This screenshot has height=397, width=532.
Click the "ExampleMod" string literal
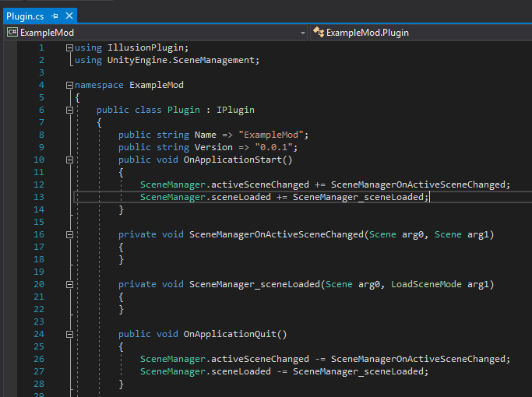(x=271, y=135)
